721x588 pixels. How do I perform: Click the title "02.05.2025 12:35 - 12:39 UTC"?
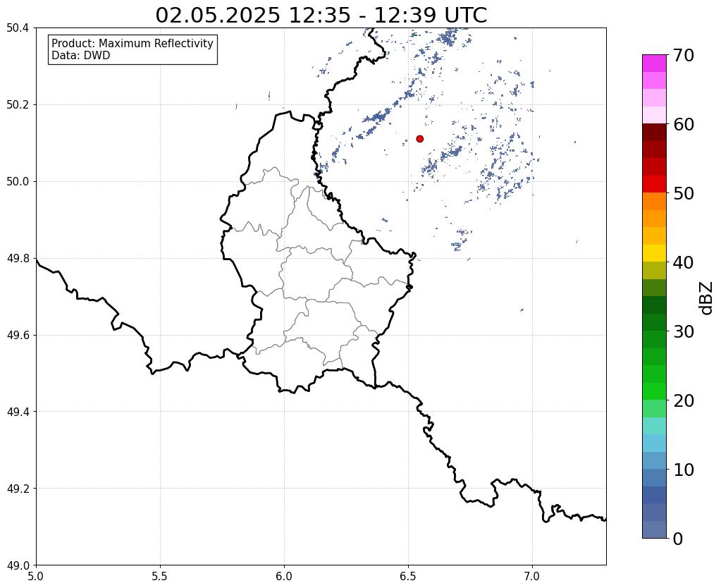click(x=321, y=15)
